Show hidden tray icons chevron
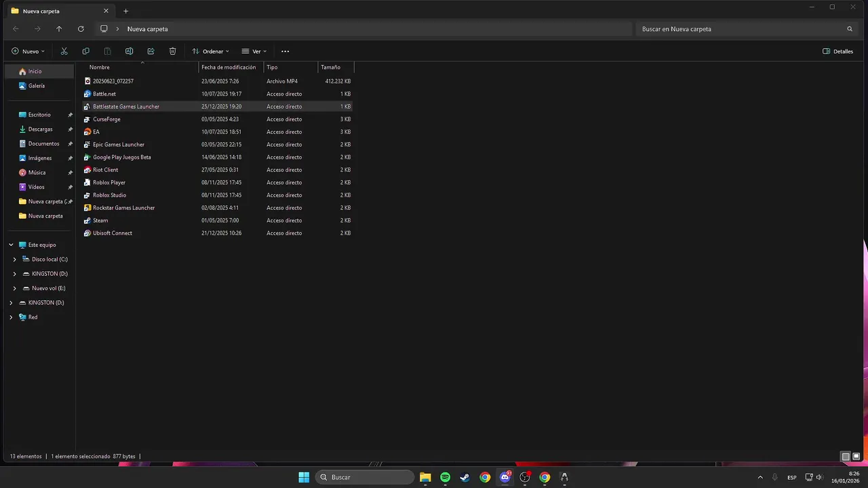Image resolution: width=868 pixels, height=488 pixels. coord(759,477)
